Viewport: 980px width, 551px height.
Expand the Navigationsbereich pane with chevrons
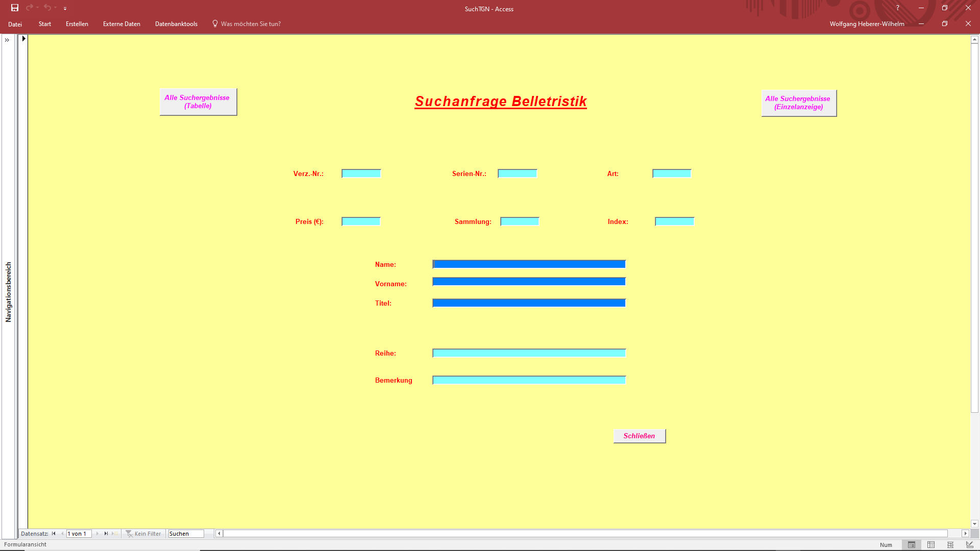tap(7, 40)
